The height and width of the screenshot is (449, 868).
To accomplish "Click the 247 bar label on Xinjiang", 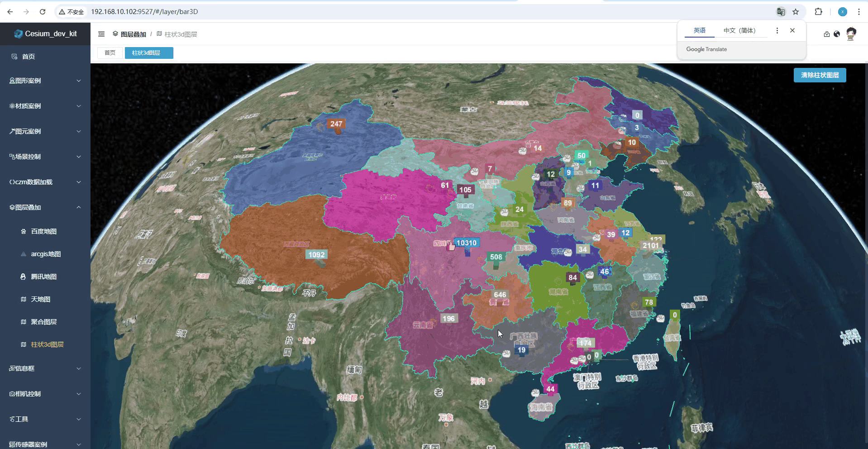I will pyautogui.click(x=336, y=124).
